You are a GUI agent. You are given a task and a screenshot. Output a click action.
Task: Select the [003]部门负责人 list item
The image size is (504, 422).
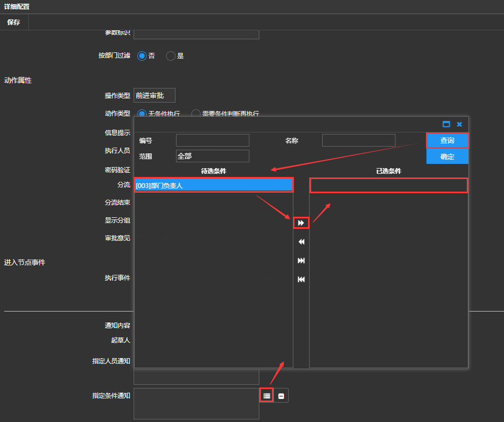[x=213, y=185]
